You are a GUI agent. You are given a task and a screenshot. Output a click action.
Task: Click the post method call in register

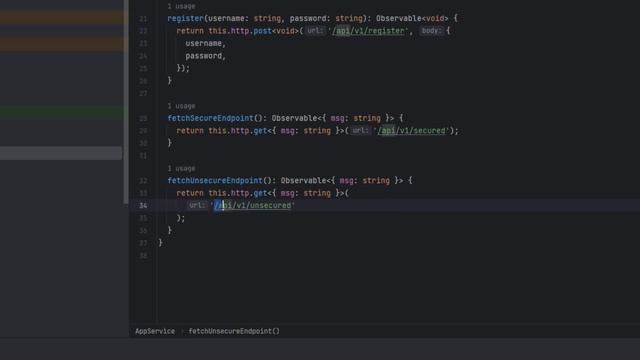click(262, 31)
